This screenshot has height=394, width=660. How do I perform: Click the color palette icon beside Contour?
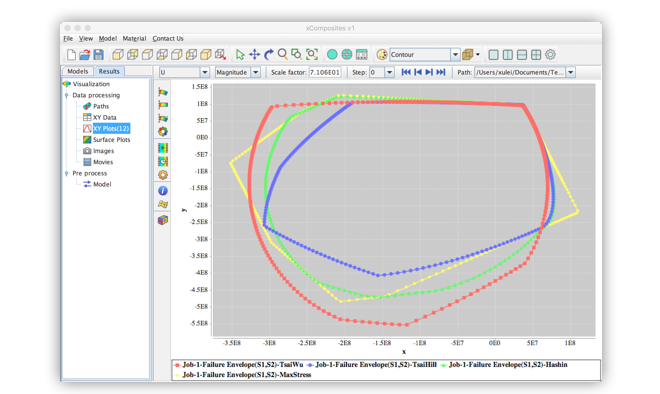pyautogui.click(x=382, y=55)
